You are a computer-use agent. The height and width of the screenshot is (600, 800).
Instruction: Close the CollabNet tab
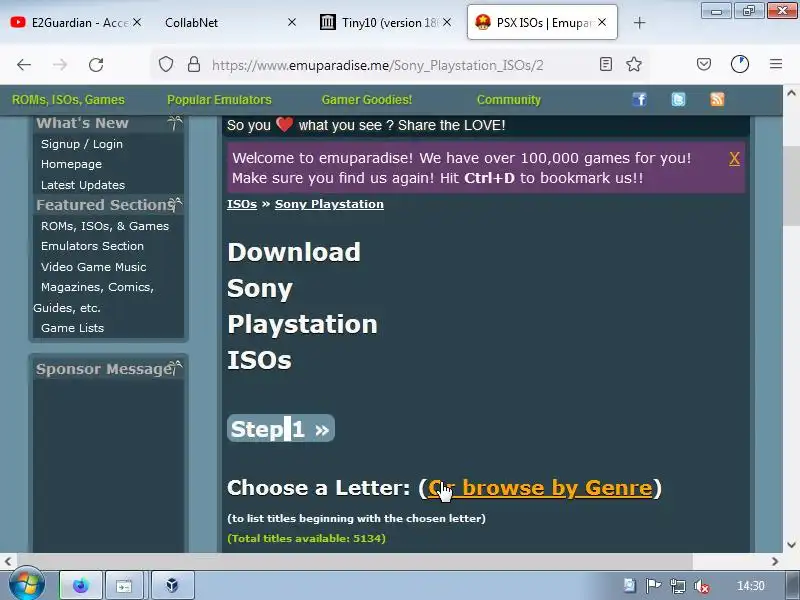tap(292, 22)
